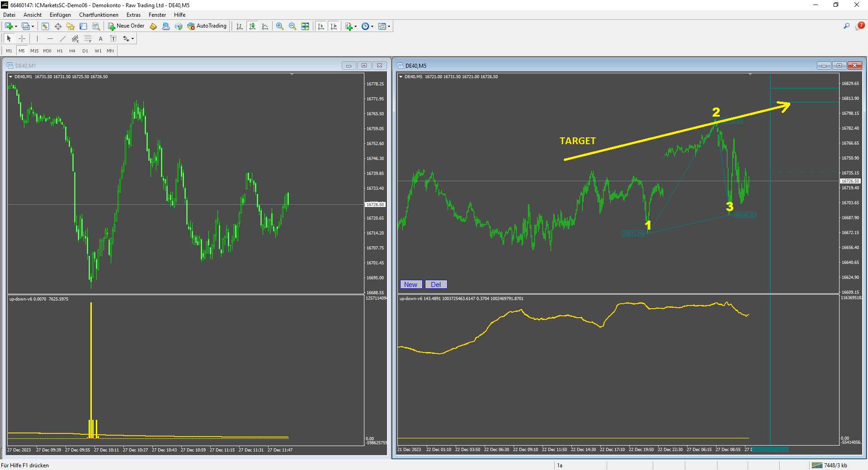Switch to D1 timeframe
The height and width of the screenshot is (470, 868).
85,51
